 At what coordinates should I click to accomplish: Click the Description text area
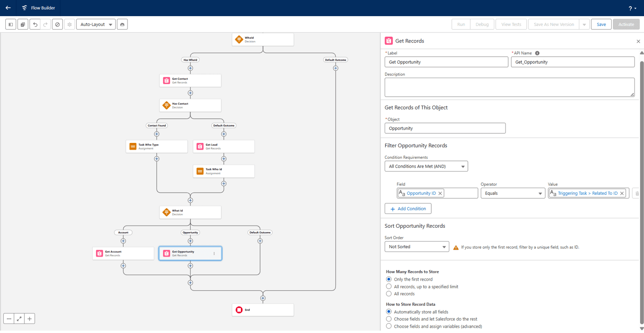(x=509, y=87)
